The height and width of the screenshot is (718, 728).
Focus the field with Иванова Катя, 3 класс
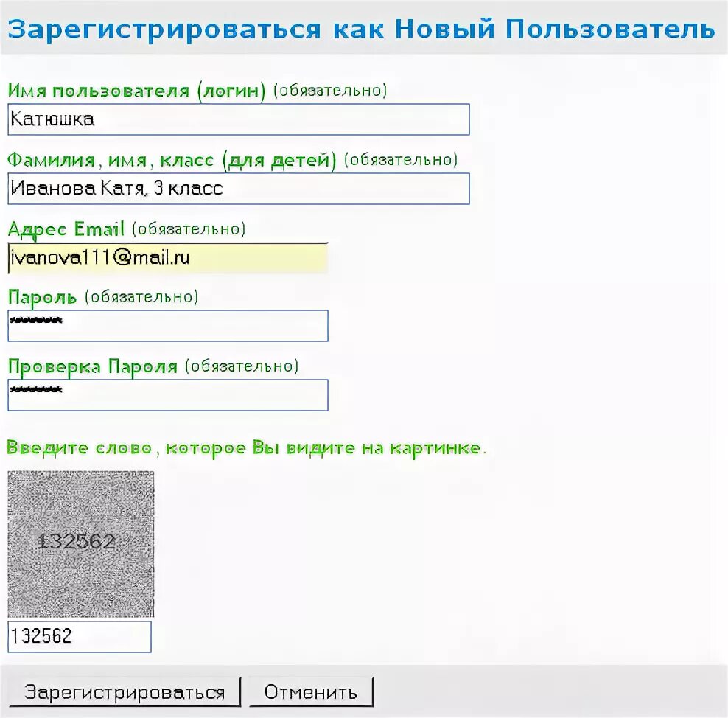point(239,189)
